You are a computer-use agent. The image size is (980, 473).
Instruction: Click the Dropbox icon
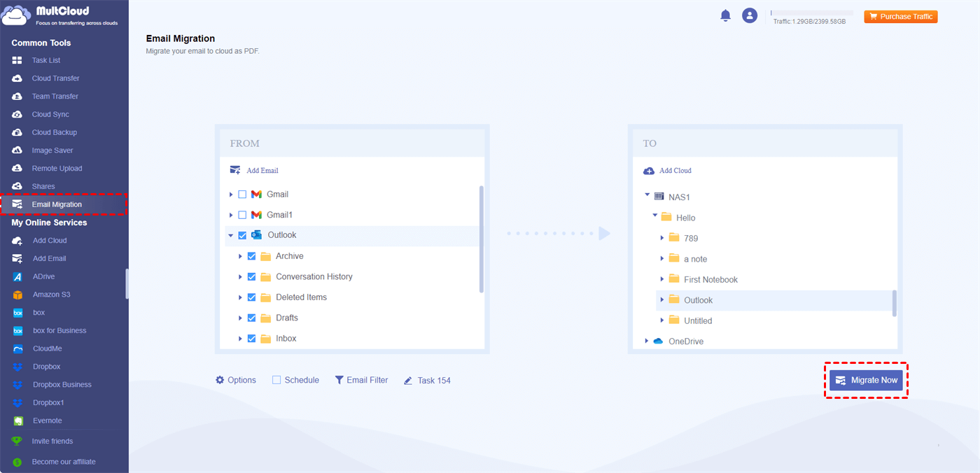coord(17,367)
